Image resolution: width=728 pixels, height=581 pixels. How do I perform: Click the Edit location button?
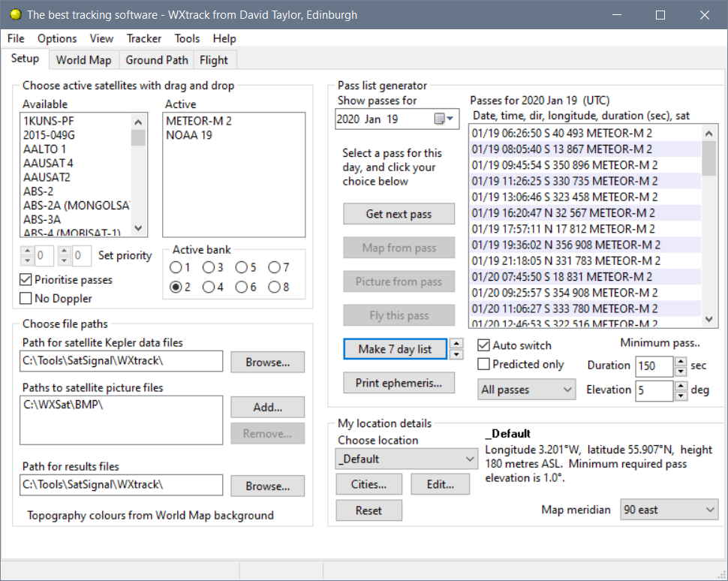440,484
